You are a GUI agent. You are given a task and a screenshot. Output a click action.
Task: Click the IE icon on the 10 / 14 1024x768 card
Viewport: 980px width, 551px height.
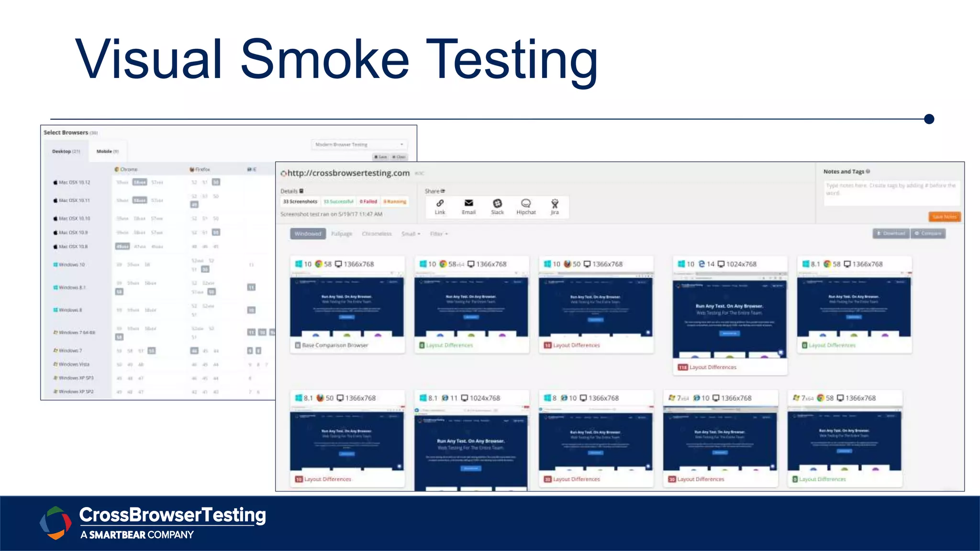(x=702, y=264)
